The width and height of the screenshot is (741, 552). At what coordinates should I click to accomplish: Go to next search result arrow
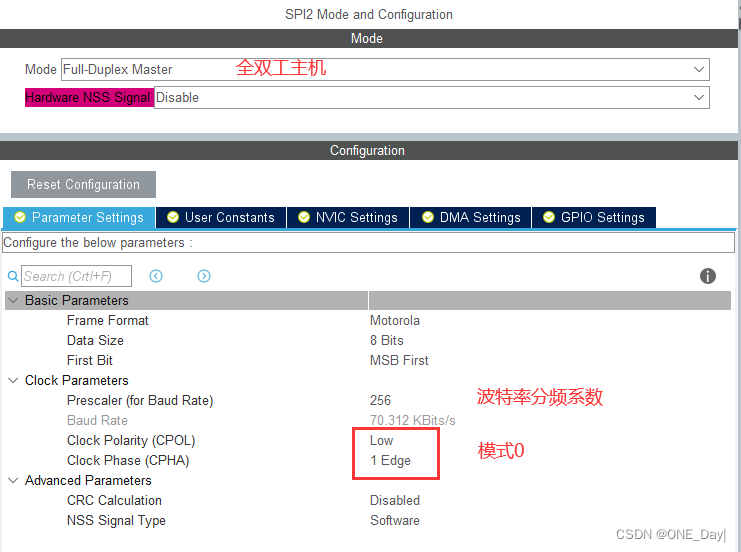pyautogui.click(x=204, y=276)
